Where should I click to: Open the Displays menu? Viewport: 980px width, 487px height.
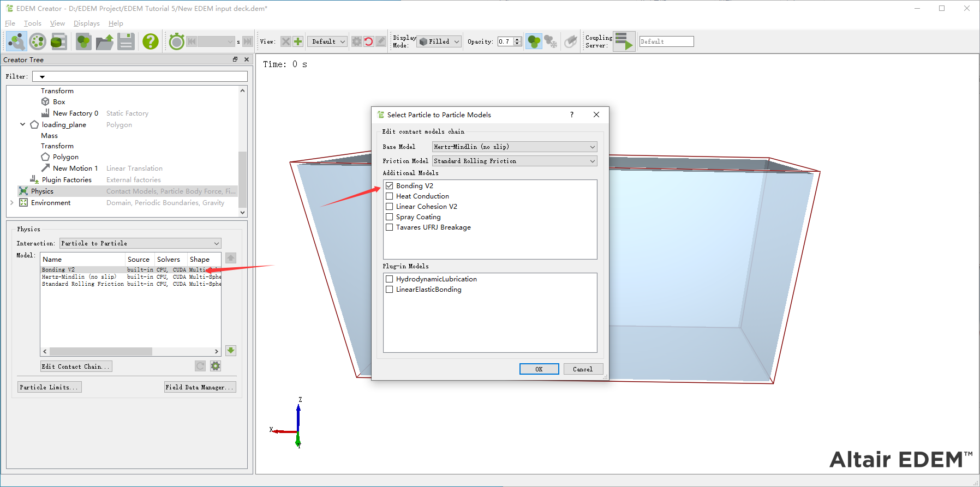86,23
